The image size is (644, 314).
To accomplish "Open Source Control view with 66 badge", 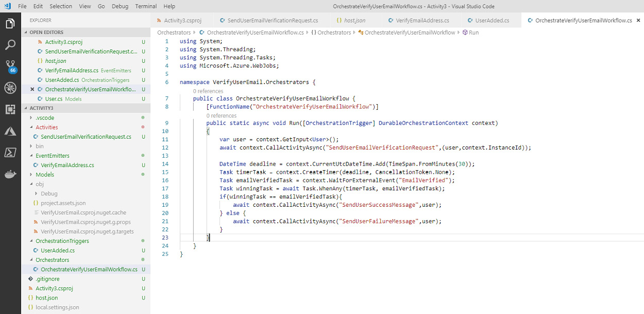I will pyautogui.click(x=10, y=67).
